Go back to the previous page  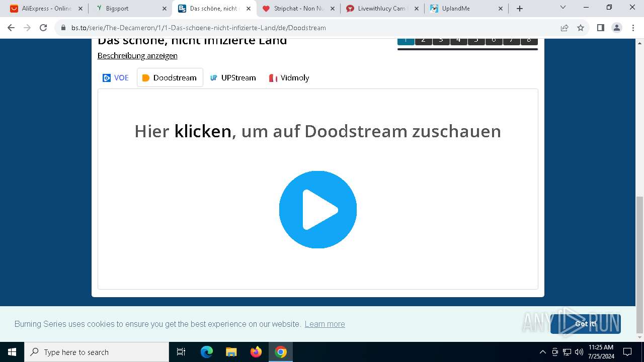click(11, 28)
